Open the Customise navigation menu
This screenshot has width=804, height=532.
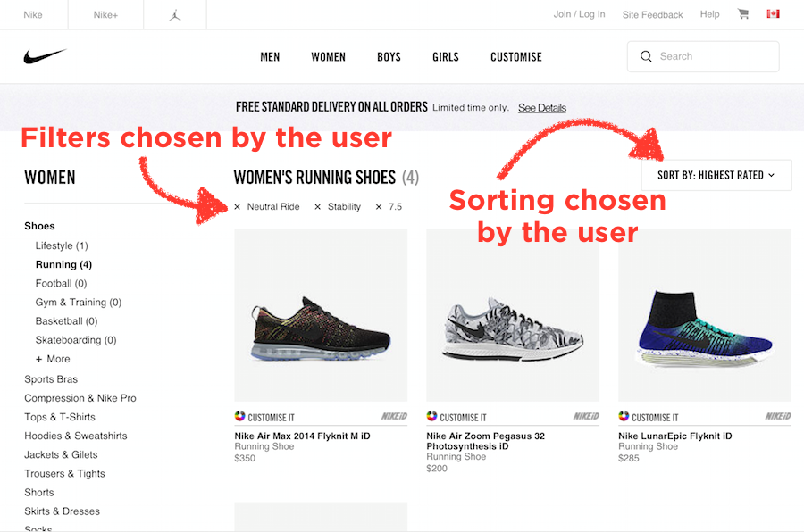pyautogui.click(x=515, y=57)
